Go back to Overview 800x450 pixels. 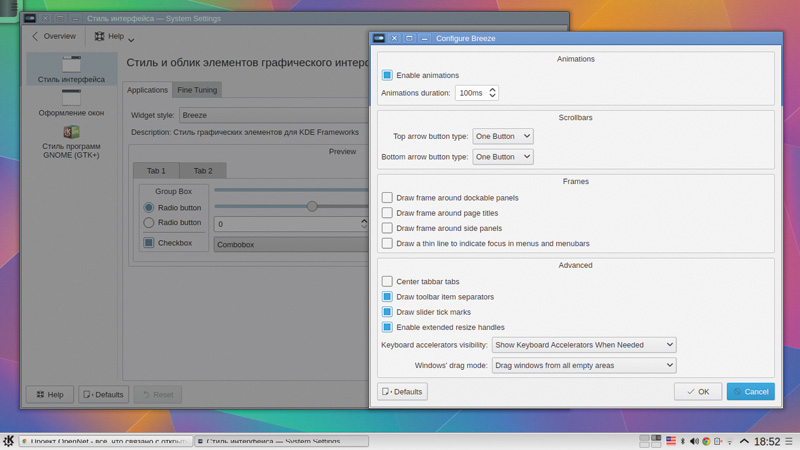54,36
